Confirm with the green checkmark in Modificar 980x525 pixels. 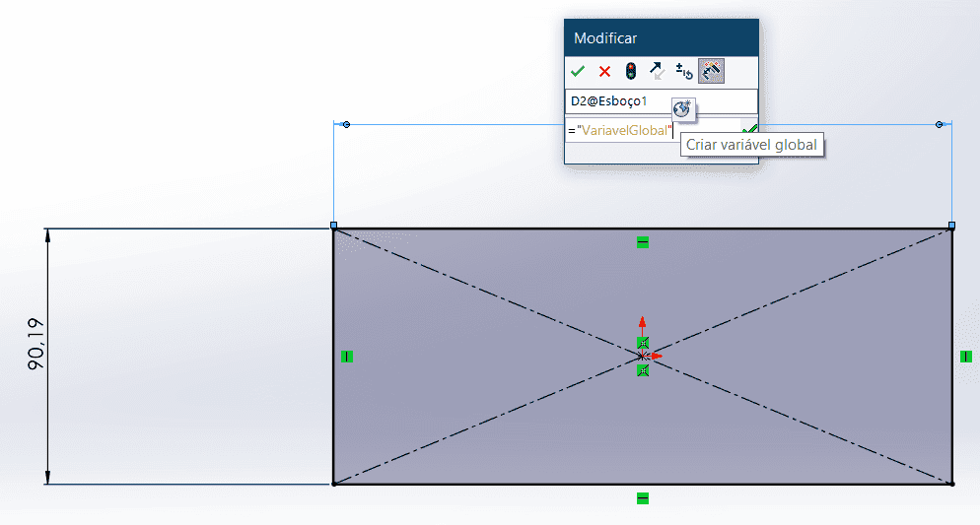578,71
